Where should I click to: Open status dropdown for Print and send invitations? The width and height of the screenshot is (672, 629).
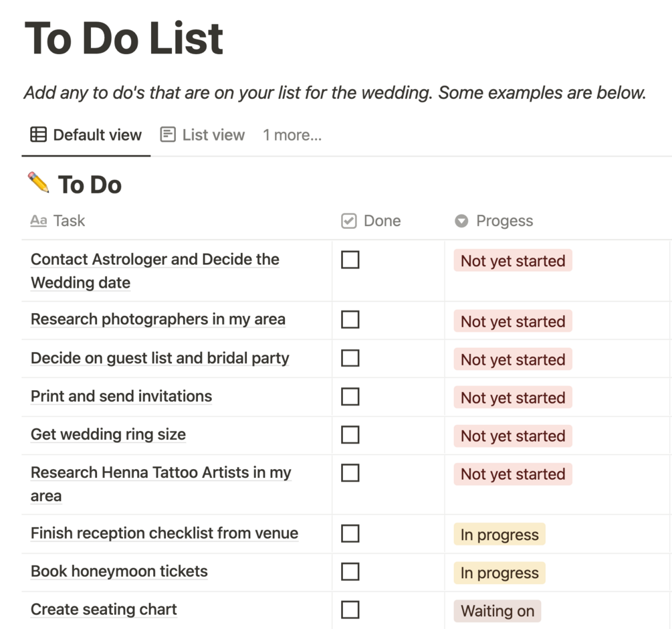513,397
